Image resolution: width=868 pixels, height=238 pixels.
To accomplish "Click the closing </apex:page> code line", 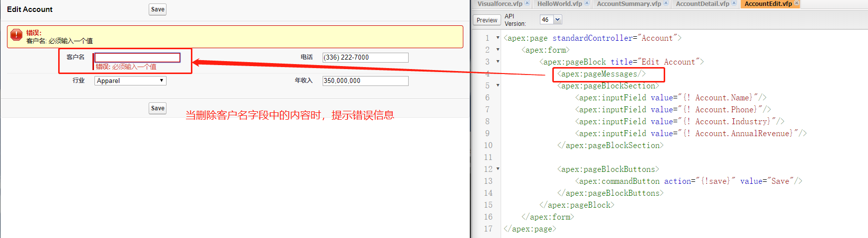I will 530,229.
